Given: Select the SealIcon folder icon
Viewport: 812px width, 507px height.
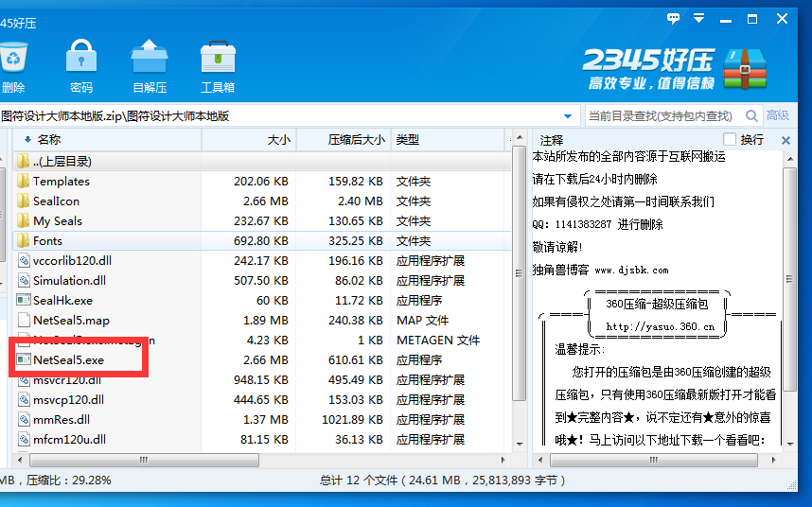Looking at the screenshot, I should tap(23, 201).
